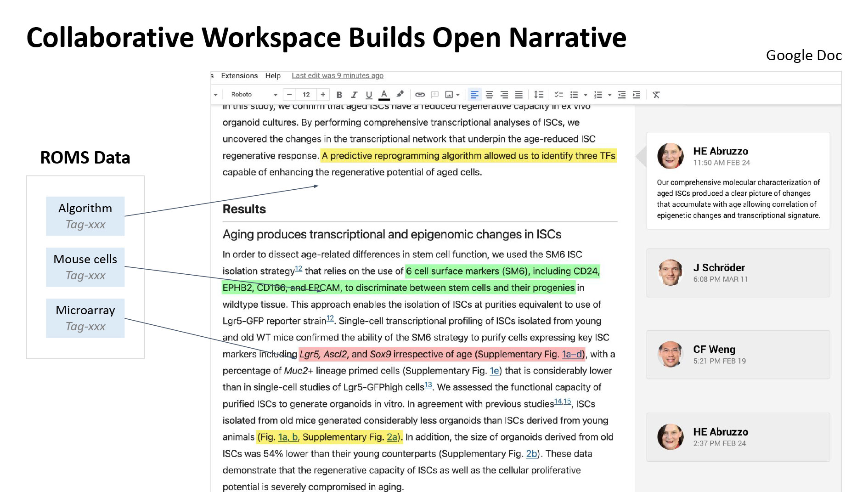Select the Microarray Tag-xxx box

coord(85,318)
